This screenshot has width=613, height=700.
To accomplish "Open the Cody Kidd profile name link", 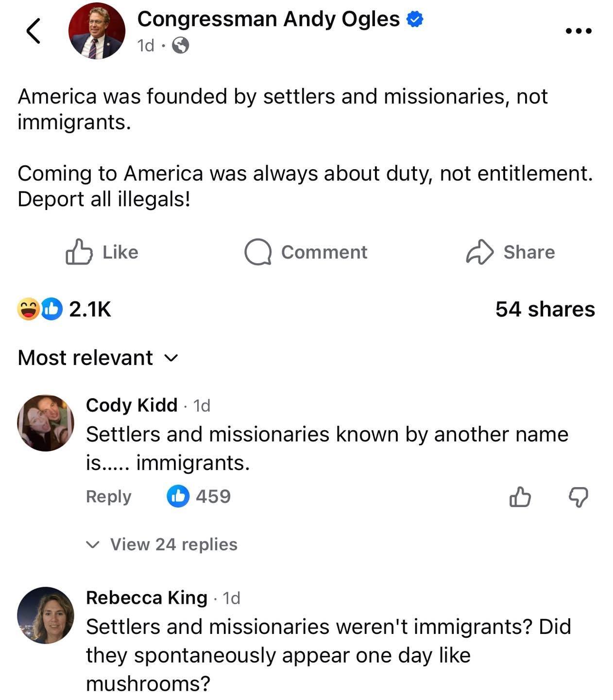I will [x=132, y=405].
